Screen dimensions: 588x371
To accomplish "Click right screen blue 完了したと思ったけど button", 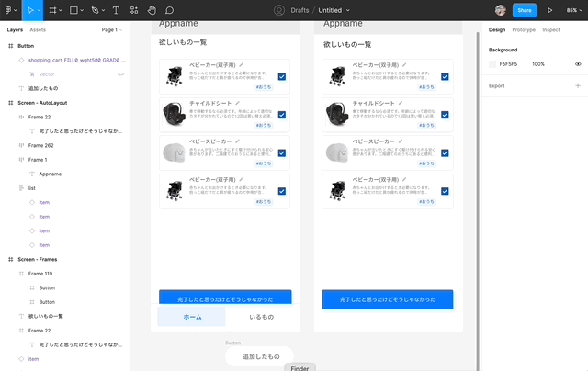I will [388, 299].
